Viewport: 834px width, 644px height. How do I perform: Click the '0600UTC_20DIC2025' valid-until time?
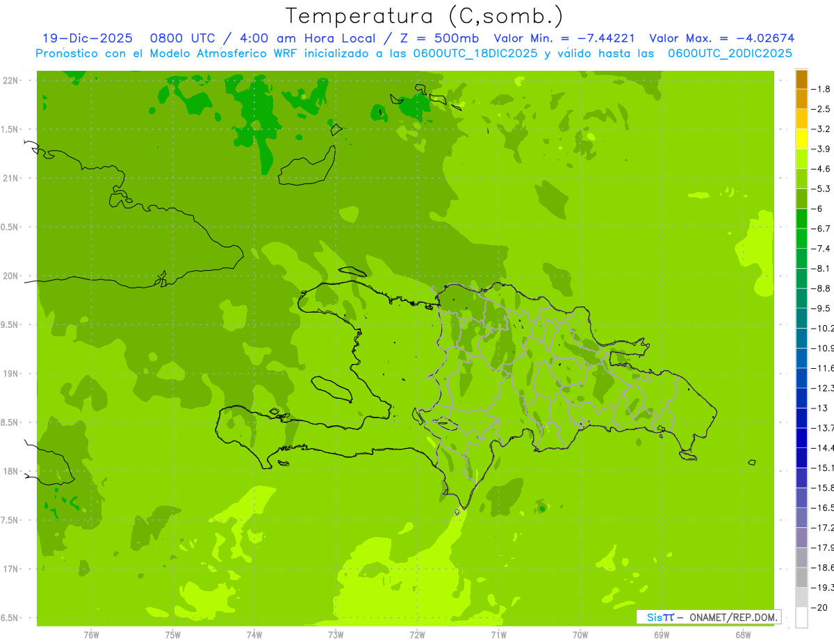point(730,53)
